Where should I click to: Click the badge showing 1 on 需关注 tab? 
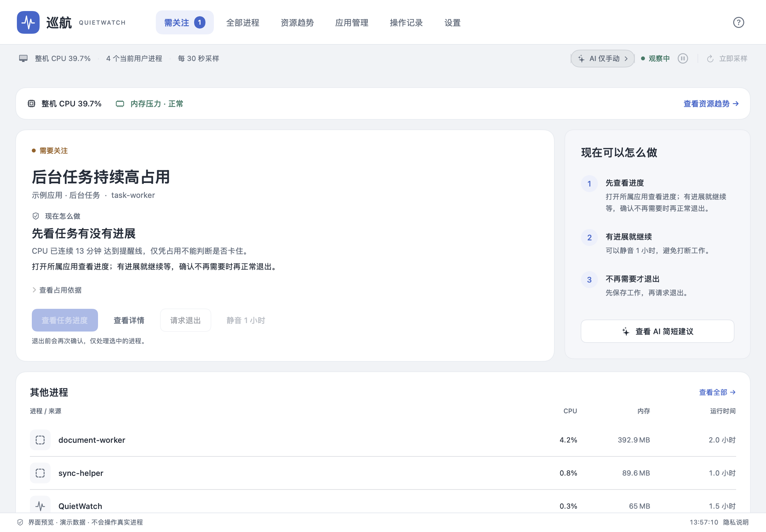point(200,22)
